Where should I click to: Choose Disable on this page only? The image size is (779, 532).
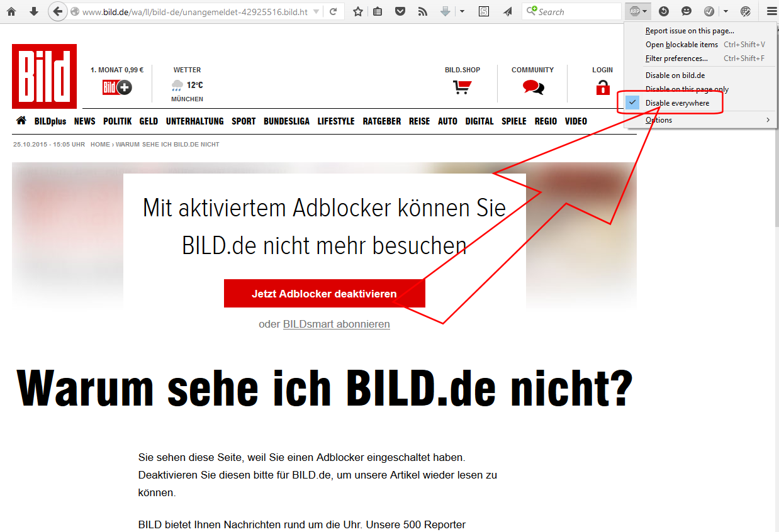[x=700, y=89]
